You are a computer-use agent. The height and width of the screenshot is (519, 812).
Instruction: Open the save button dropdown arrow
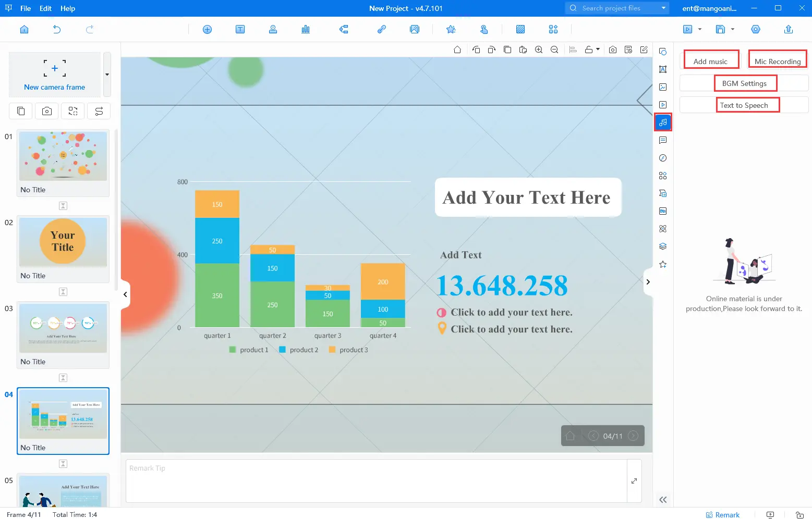pos(733,30)
